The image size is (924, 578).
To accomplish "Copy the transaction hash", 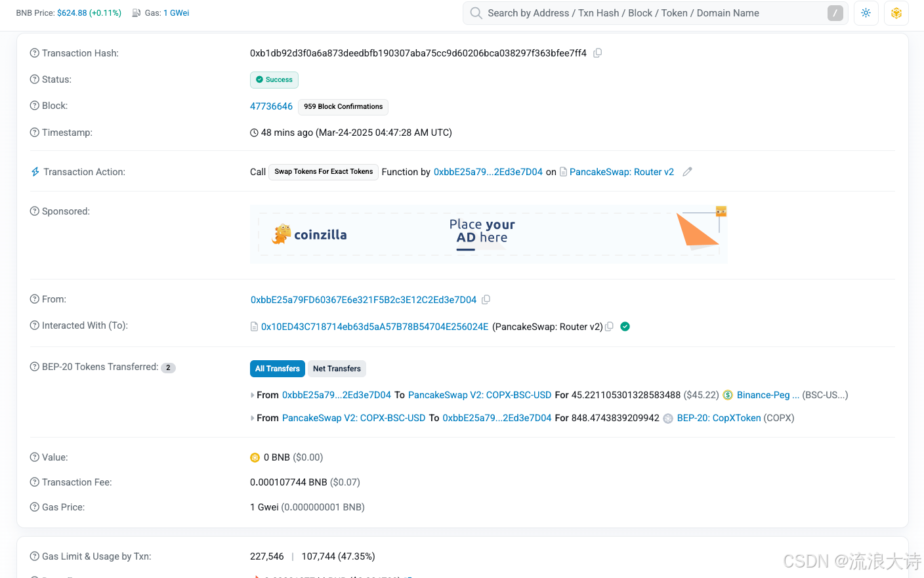I will click(597, 53).
